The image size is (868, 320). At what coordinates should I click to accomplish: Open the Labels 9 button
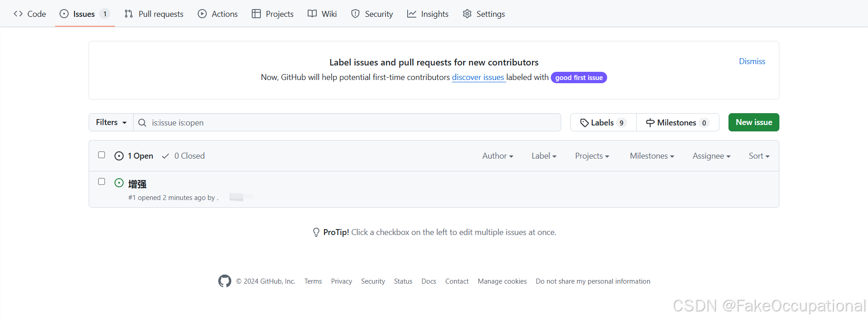[604, 122]
